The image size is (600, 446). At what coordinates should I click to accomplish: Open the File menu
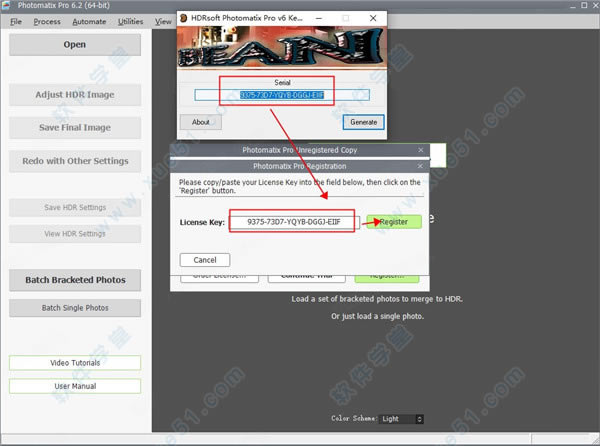coord(16,21)
